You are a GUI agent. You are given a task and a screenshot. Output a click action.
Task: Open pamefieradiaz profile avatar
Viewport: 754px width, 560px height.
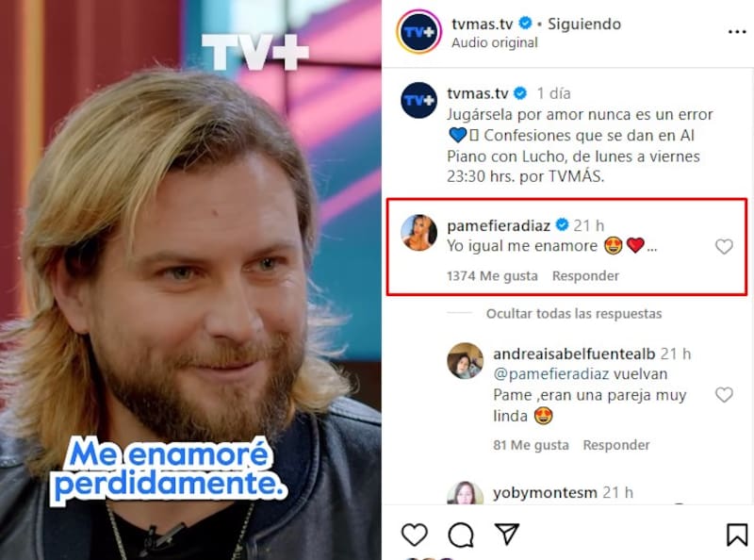(x=418, y=233)
